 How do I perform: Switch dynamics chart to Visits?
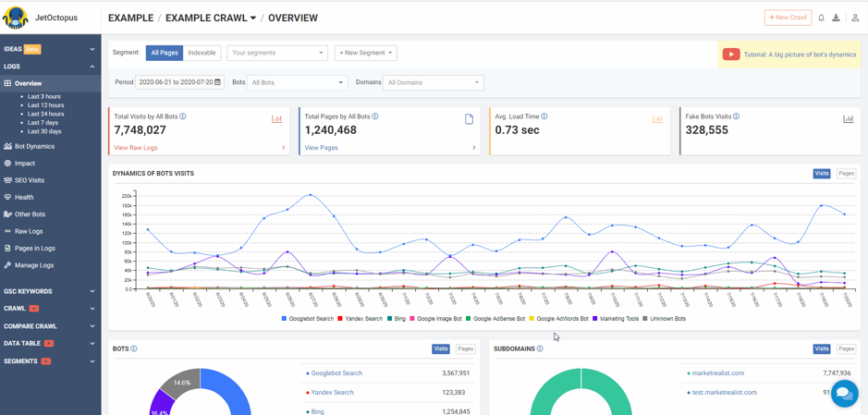click(x=822, y=173)
